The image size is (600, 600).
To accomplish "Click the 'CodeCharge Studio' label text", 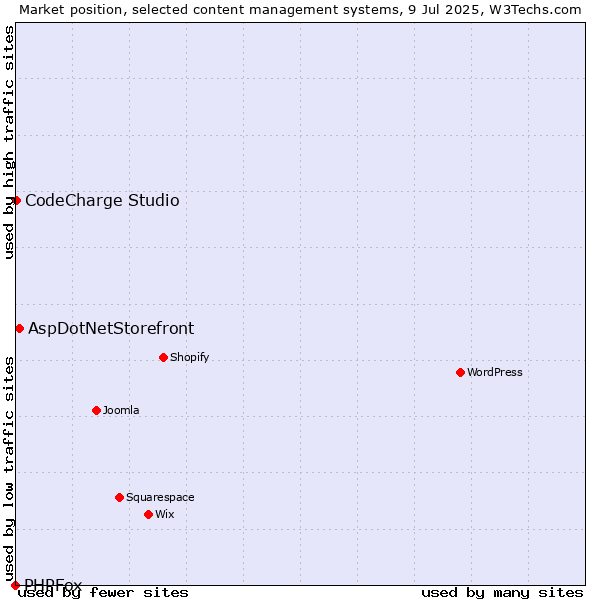I will [x=102, y=201].
